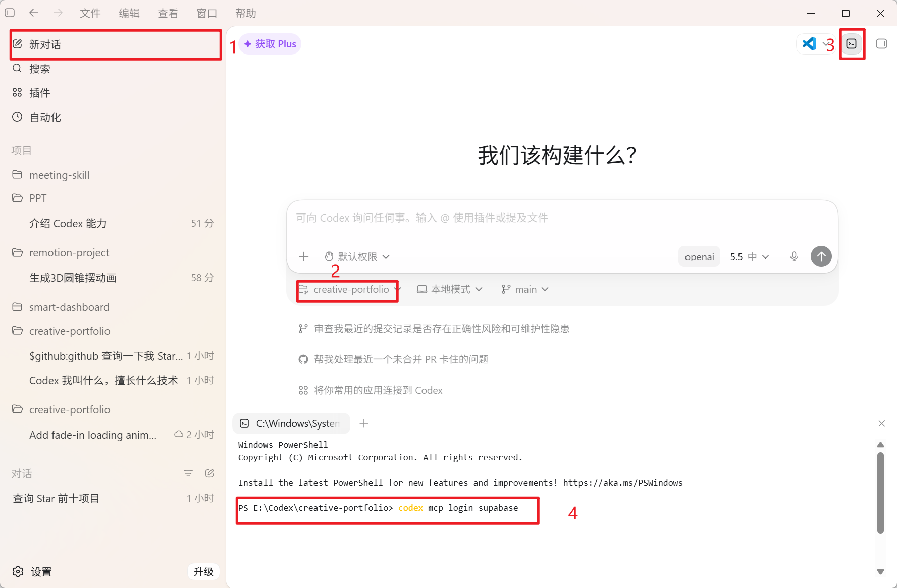The image size is (897, 588).
Task: Go forward with the right arrow
Action: (58, 13)
